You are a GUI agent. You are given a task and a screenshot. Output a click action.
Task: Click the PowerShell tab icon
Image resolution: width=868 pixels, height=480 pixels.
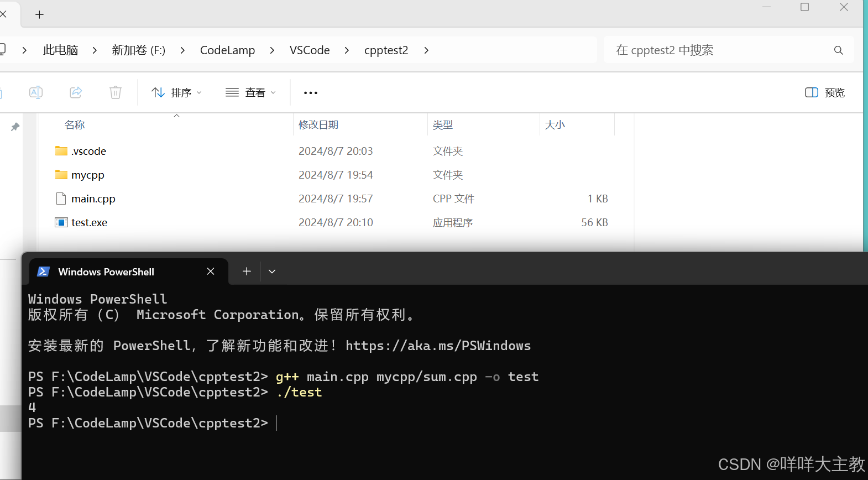(43, 272)
